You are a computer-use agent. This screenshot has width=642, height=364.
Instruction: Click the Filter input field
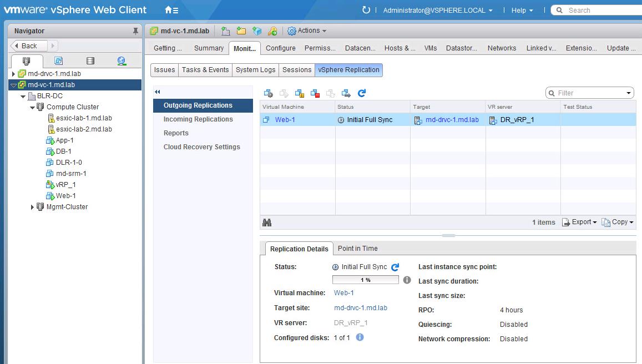[590, 93]
